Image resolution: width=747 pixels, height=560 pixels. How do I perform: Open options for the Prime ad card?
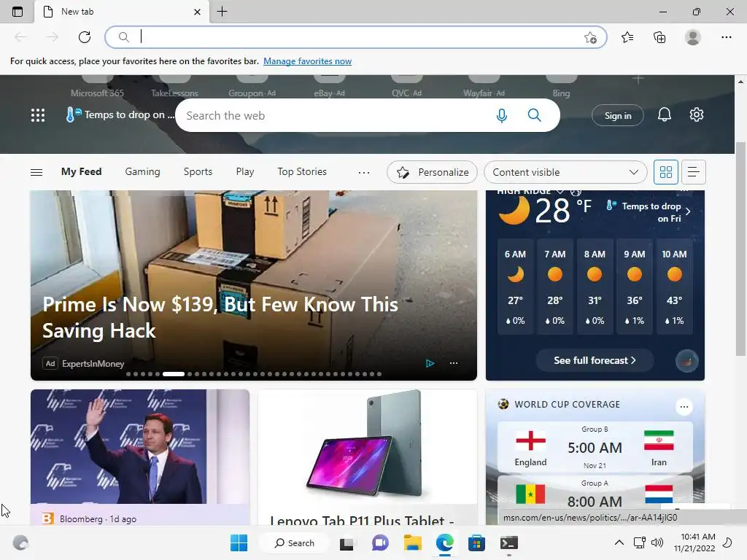coord(454,363)
